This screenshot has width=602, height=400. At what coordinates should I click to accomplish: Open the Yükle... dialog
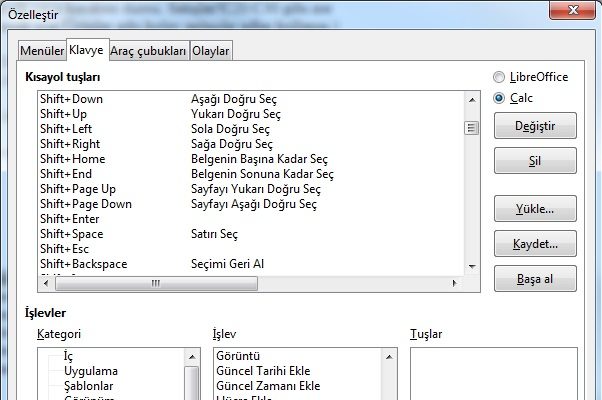[535, 212]
